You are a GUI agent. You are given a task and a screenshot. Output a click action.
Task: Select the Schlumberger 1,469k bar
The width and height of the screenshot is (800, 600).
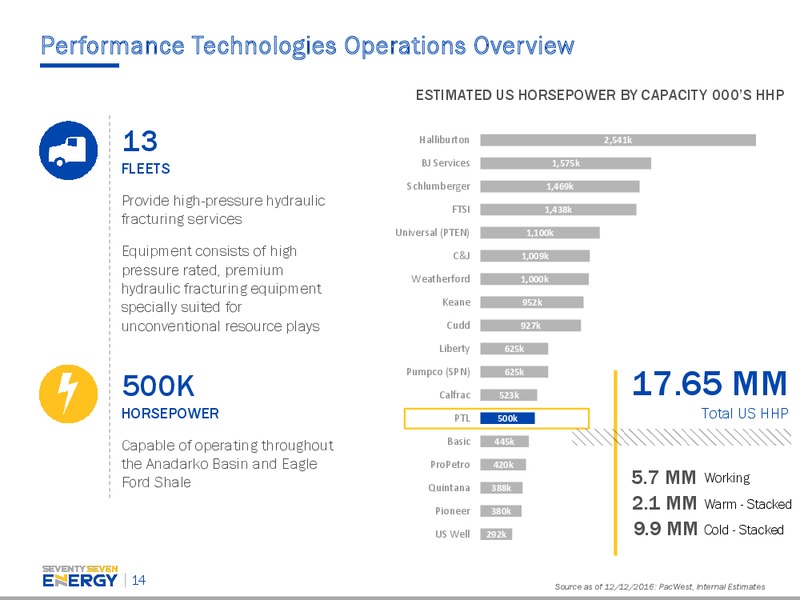560,186
